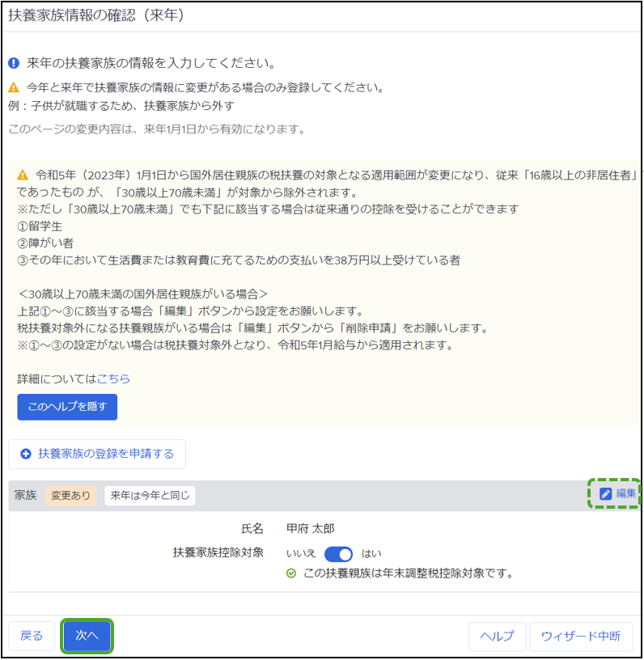
Task: Open the こちら details link
Action: pyautogui.click(x=113, y=379)
